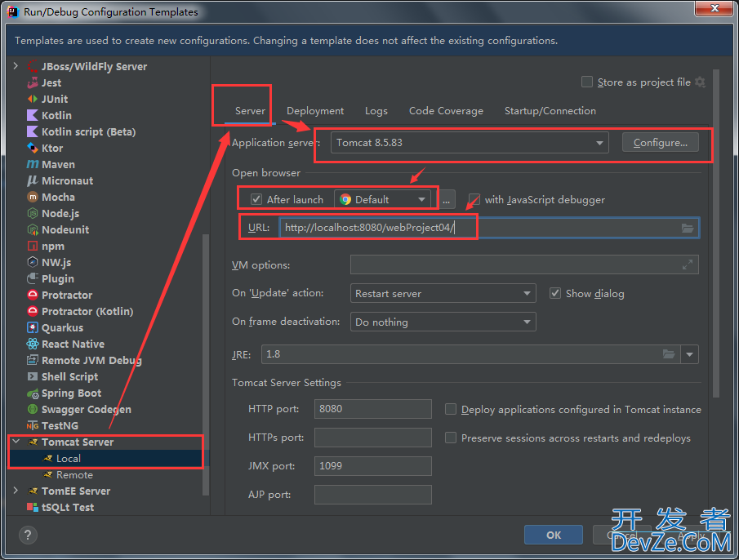The image size is (739, 560).
Task: Click the OK button
Action: pyautogui.click(x=554, y=535)
